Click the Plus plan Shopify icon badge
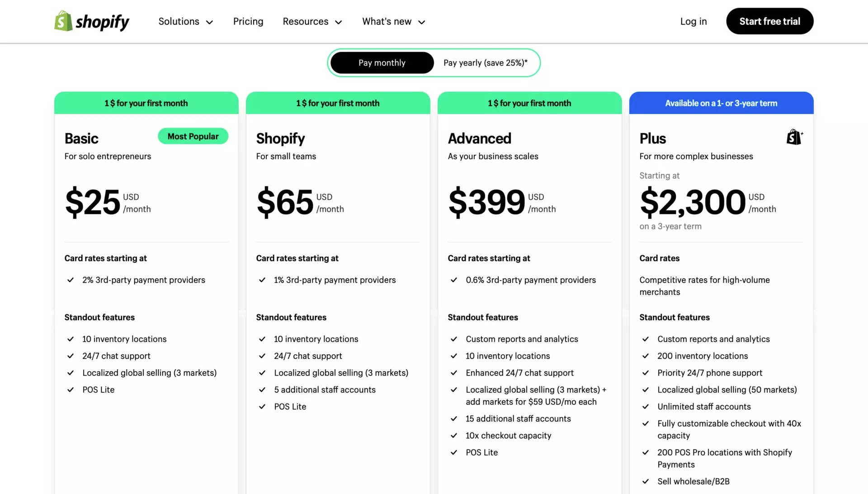Viewport: 868px width, 494px height. (794, 136)
